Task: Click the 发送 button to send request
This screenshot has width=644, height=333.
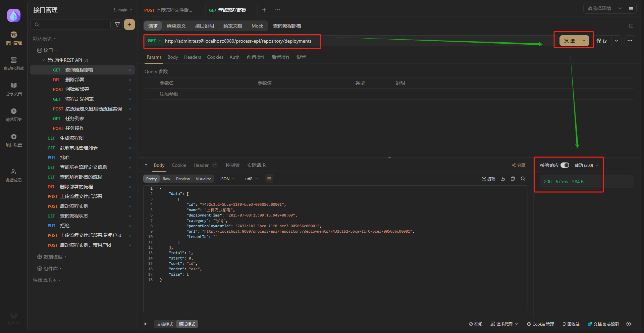Action: (569, 41)
